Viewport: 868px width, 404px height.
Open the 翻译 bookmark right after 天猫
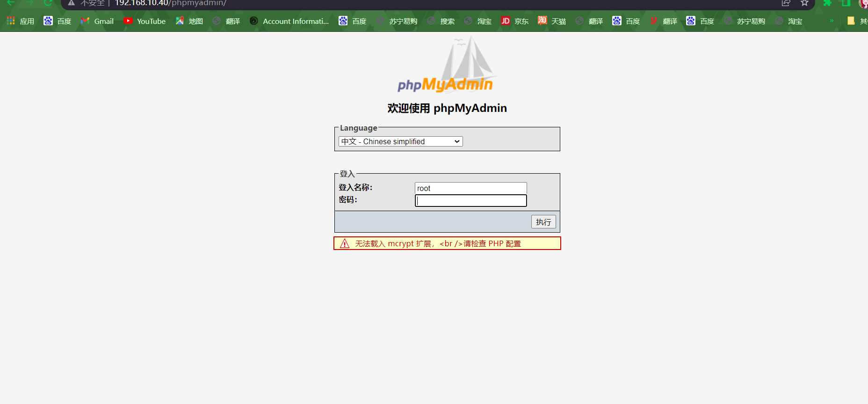[589, 21]
